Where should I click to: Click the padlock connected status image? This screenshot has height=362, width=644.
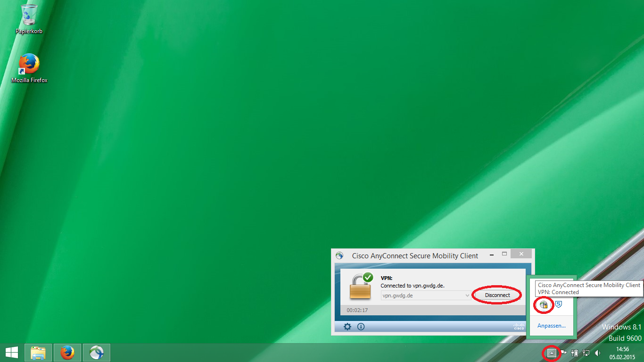[361, 286]
